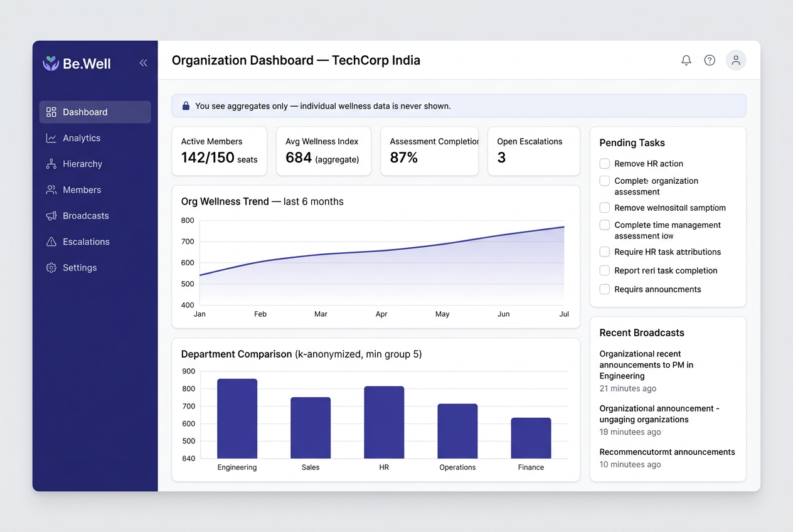Click the Org Wellness Trend line
The height and width of the screenshot is (532, 793).
click(381, 251)
